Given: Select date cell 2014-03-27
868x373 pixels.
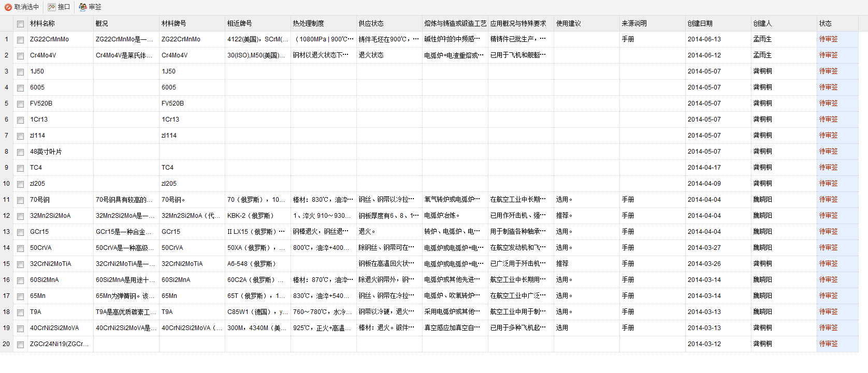Looking at the screenshot, I should [x=718, y=248].
